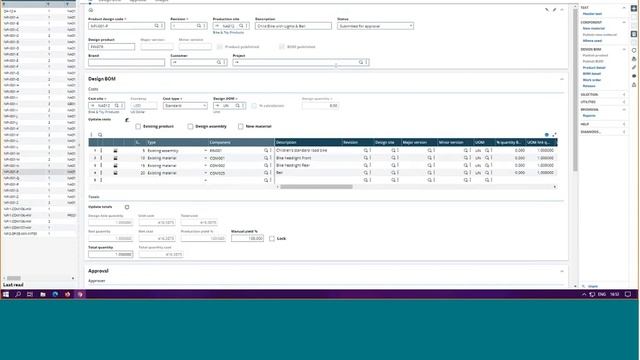Screen dimensions: 640x360
Task: Click the BOM published checkbox
Action: 282,47
